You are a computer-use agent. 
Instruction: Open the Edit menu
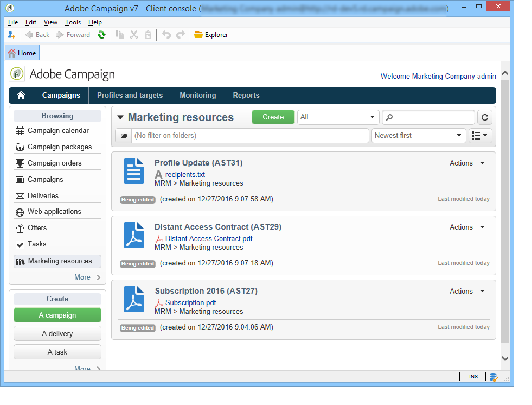point(30,22)
